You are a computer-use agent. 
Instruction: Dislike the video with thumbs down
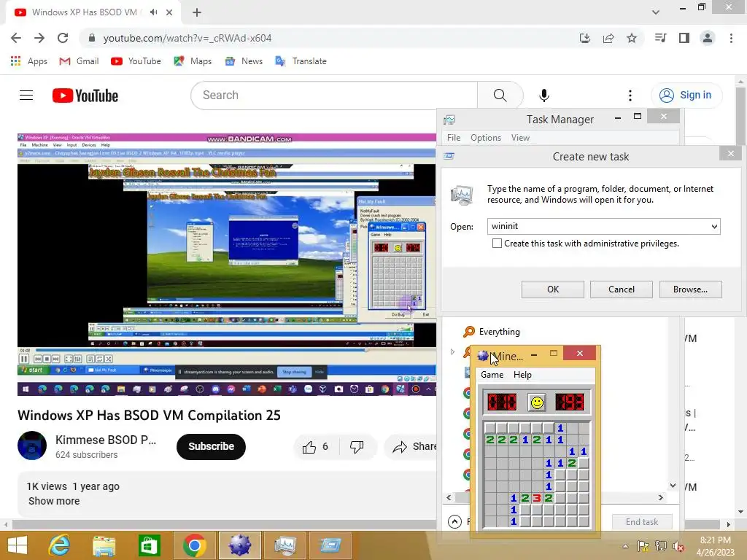tap(357, 447)
